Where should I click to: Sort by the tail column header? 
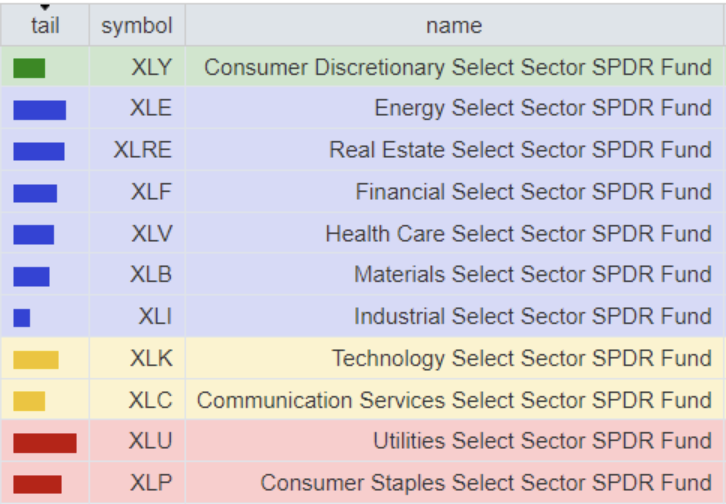click(x=45, y=25)
